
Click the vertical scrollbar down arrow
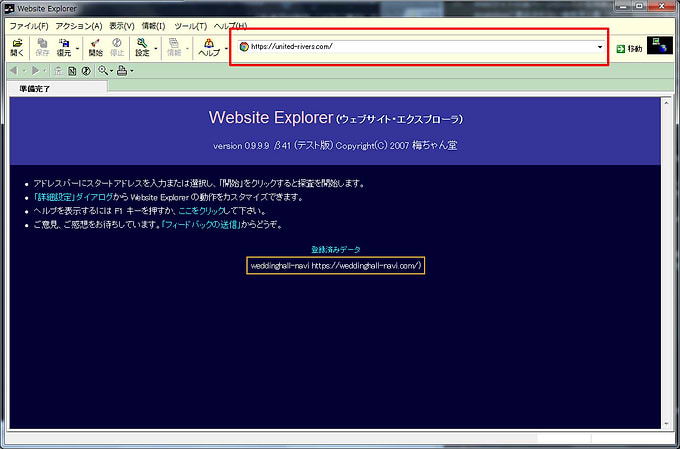pyautogui.click(x=666, y=424)
